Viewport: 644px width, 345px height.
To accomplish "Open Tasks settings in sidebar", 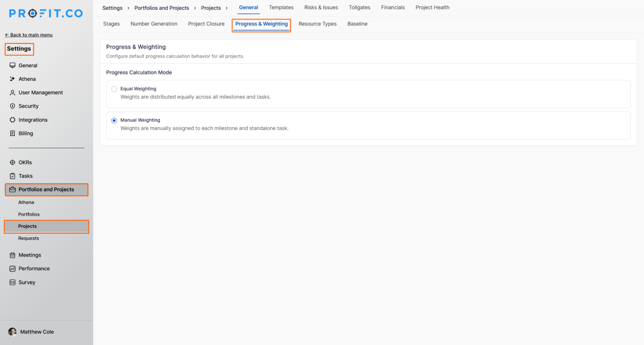I will (25, 176).
